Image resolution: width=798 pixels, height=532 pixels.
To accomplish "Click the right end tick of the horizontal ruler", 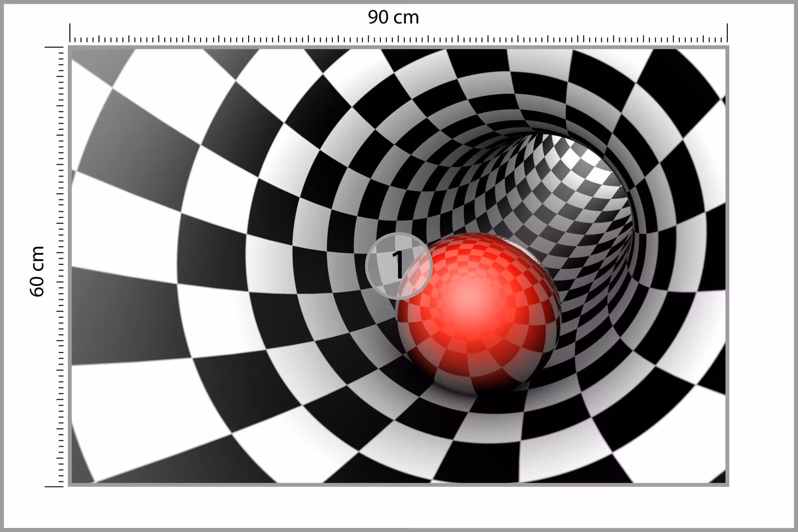I will [727, 33].
